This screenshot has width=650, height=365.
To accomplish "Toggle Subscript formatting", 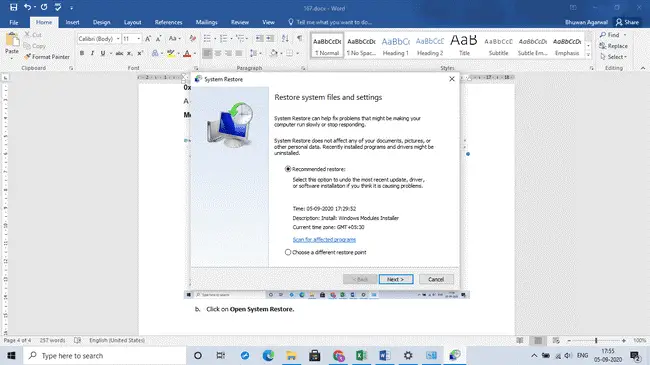I will tap(129, 53).
